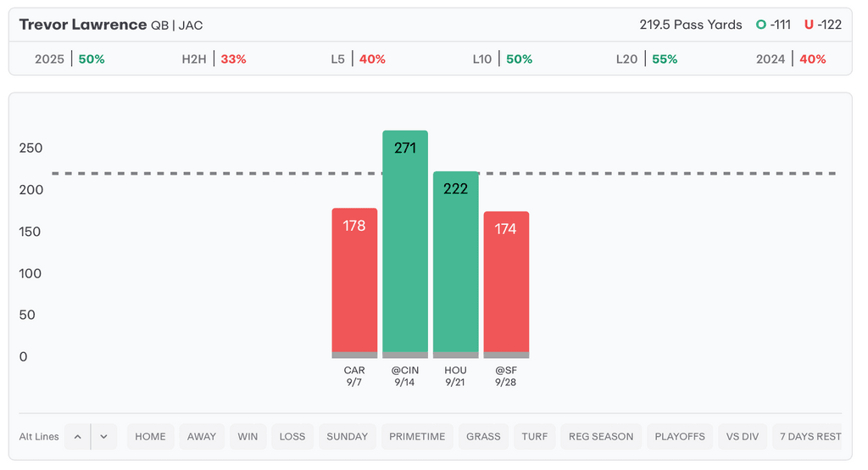Switch to the H2H split tab

pos(214,59)
